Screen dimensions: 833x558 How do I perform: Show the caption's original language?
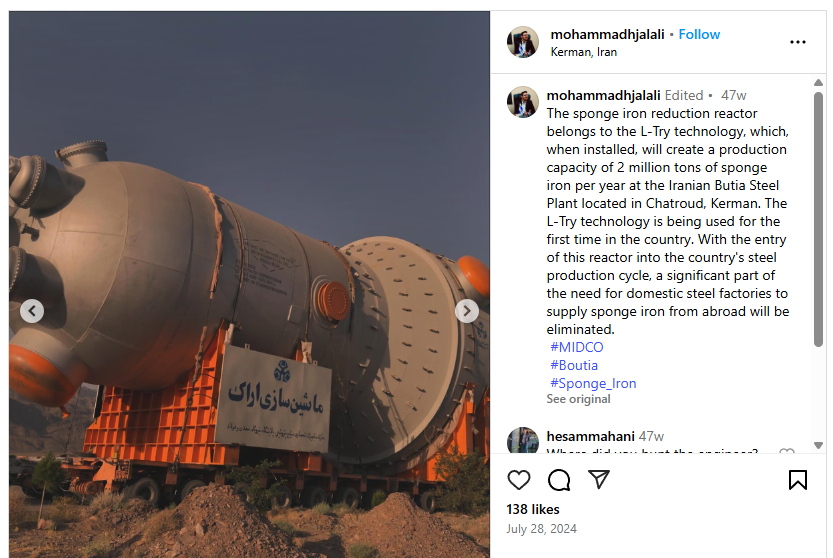pyautogui.click(x=579, y=399)
